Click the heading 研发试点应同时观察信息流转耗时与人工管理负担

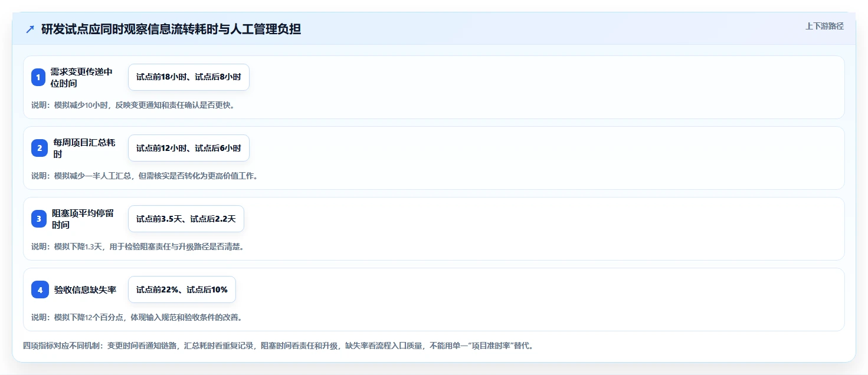coord(171,29)
